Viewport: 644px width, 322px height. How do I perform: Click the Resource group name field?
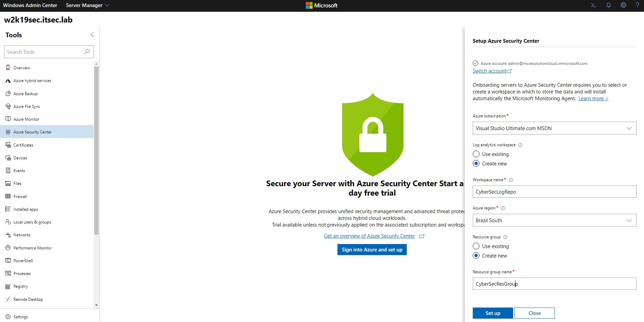click(554, 284)
